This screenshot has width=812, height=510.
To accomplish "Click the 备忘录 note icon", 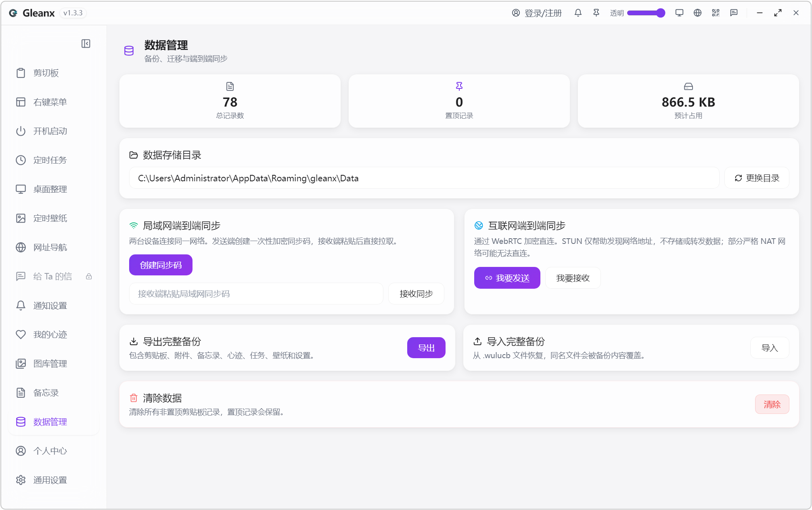I will pyautogui.click(x=21, y=393).
